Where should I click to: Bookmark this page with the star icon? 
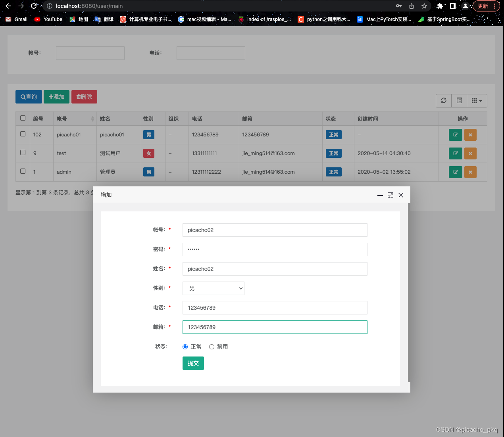(x=424, y=6)
